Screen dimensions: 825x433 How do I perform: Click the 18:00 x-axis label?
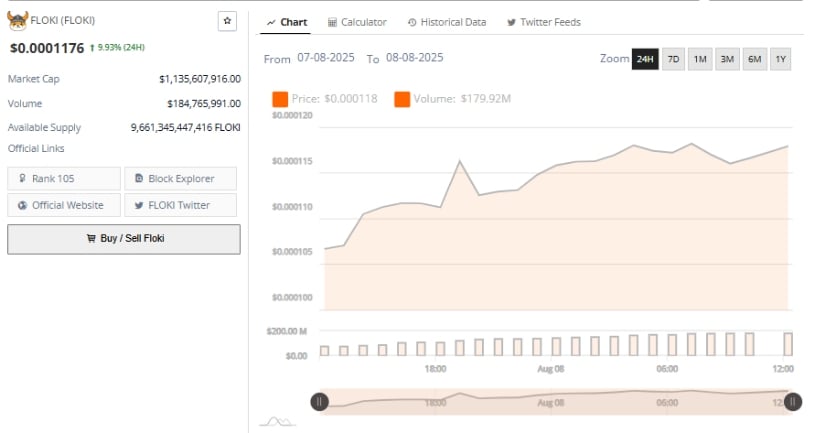click(x=435, y=369)
